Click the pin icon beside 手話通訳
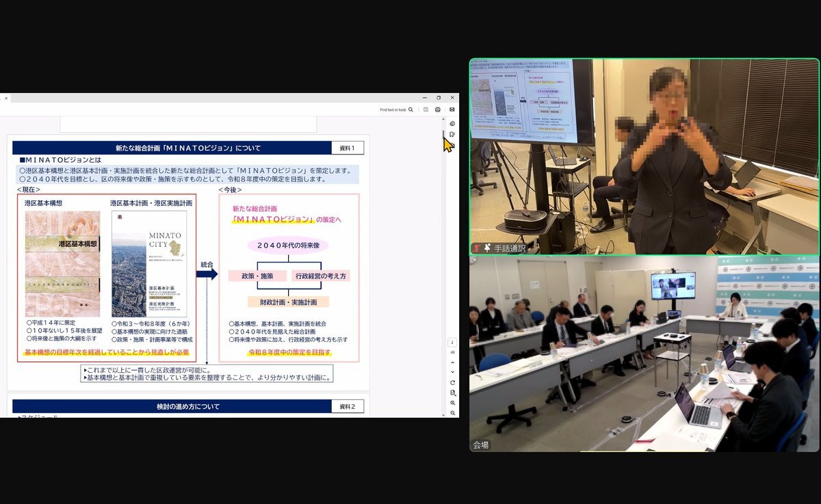The height and width of the screenshot is (504, 821). [486, 248]
